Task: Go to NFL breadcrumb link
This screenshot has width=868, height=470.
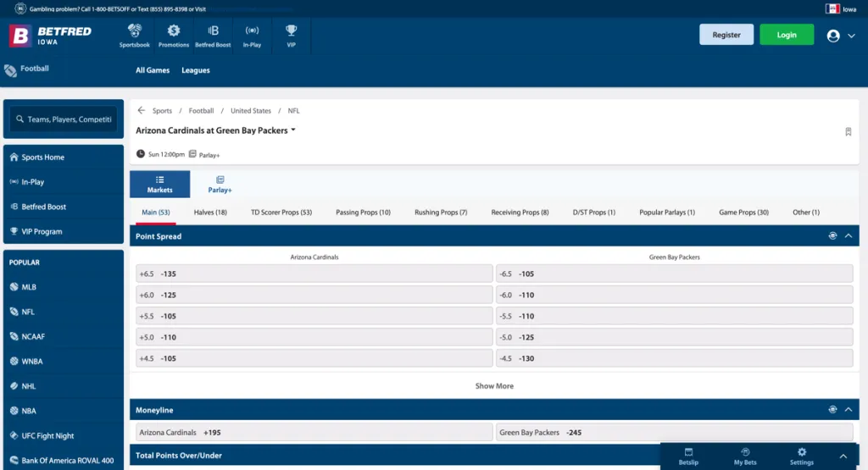Action: point(293,111)
